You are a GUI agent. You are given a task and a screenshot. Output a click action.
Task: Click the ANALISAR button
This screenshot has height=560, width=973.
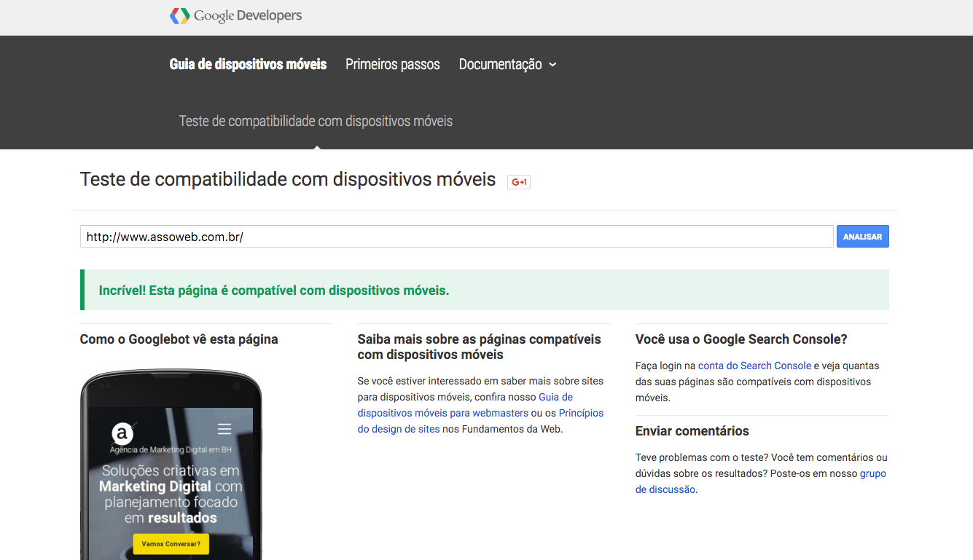(863, 237)
